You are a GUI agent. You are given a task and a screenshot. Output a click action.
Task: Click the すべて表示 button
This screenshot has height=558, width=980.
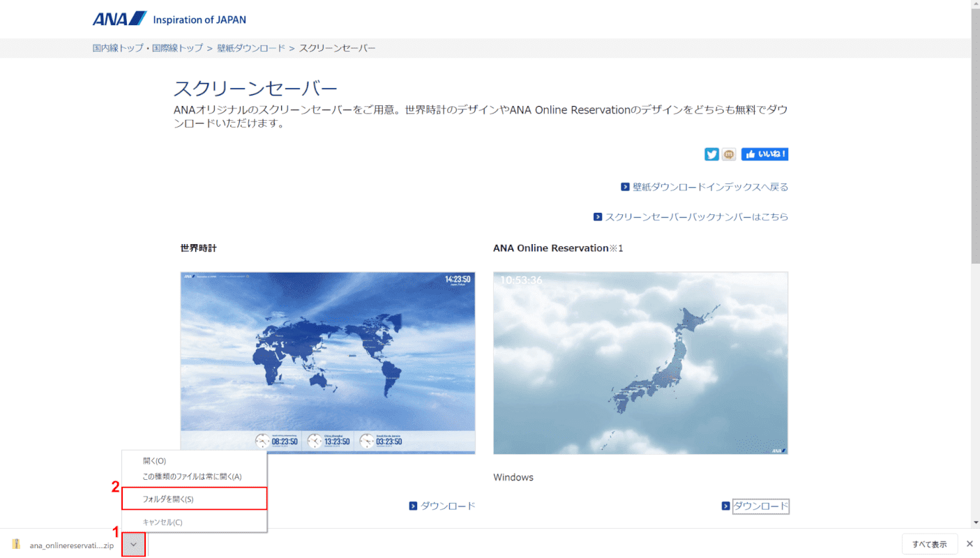(929, 544)
